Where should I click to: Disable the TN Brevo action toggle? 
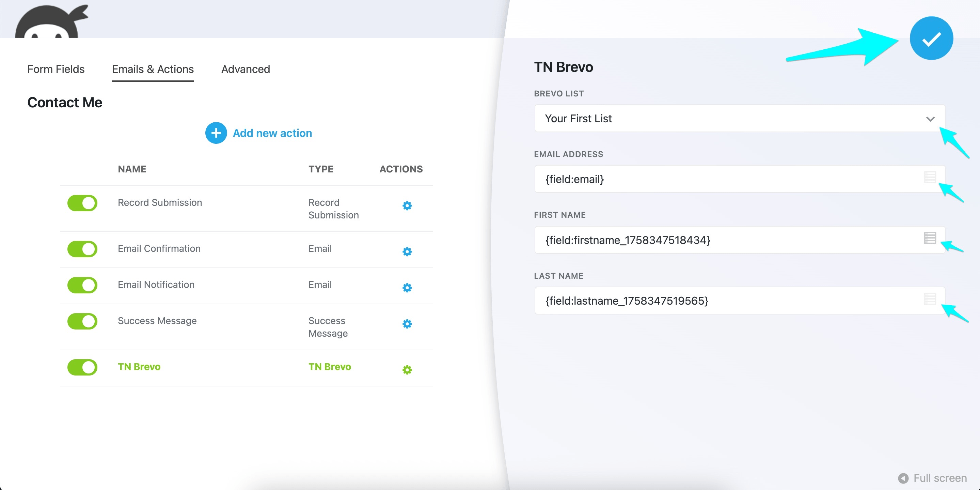point(82,367)
